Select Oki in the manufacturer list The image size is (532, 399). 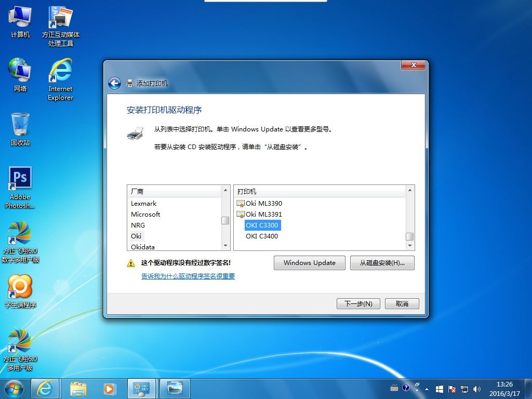click(136, 236)
